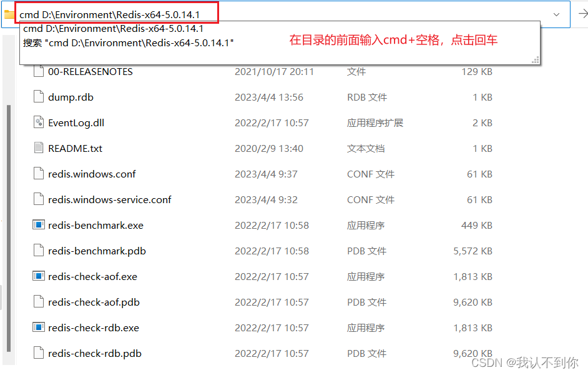Screen dimensions: 588x375
Task: Click the suggestion popup resize grip
Action: coord(536,60)
